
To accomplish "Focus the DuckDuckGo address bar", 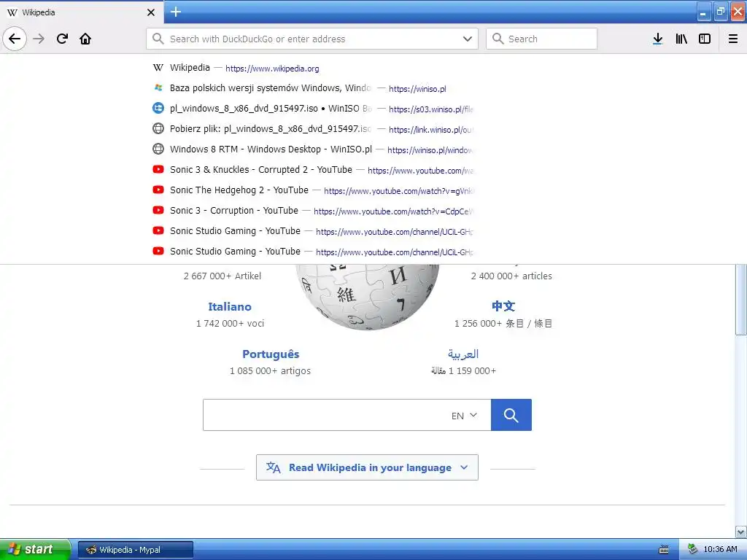I will (x=312, y=39).
